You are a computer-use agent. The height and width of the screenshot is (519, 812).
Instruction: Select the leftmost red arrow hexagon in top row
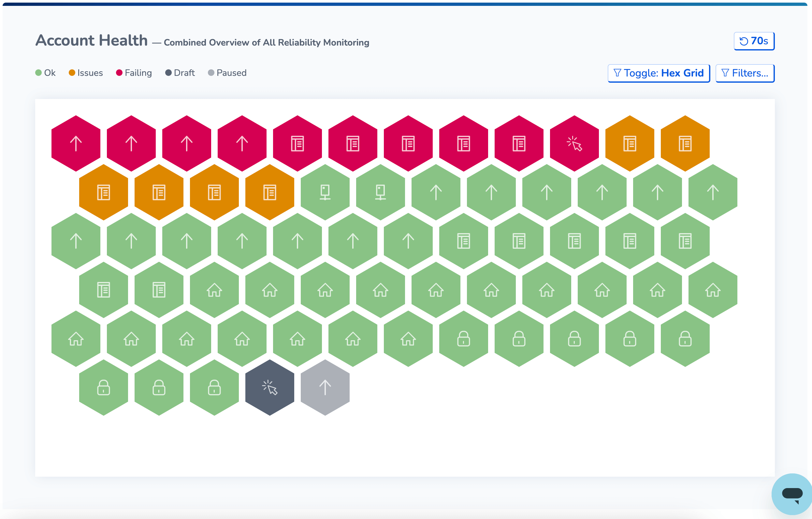pyautogui.click(x=76, y=144)
